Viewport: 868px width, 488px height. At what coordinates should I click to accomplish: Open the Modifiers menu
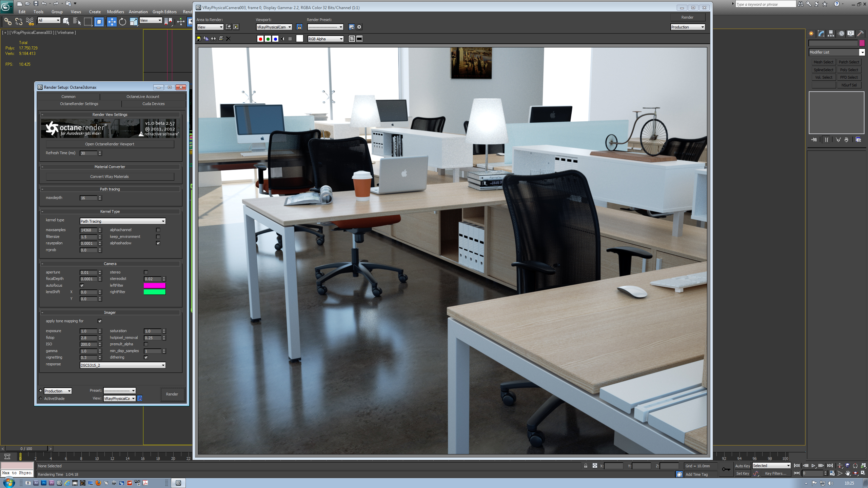tap(116, 12)
